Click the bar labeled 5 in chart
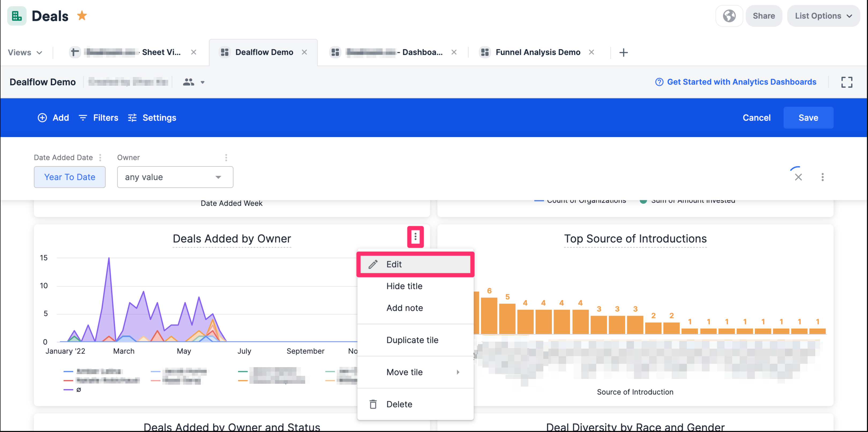868x432 pixels. (x=507, y=318)
